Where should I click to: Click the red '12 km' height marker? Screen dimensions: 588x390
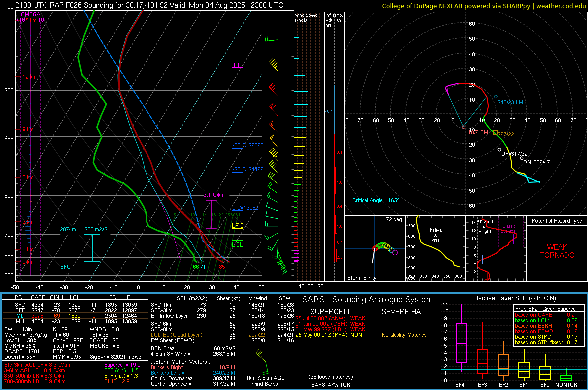29,77
